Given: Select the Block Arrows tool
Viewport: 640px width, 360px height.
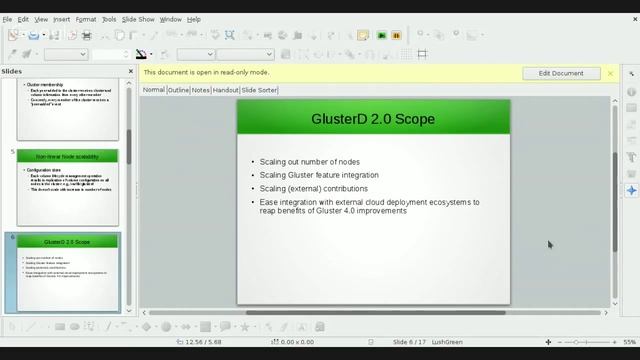Looking at the screenshot, I should (186, 327).
